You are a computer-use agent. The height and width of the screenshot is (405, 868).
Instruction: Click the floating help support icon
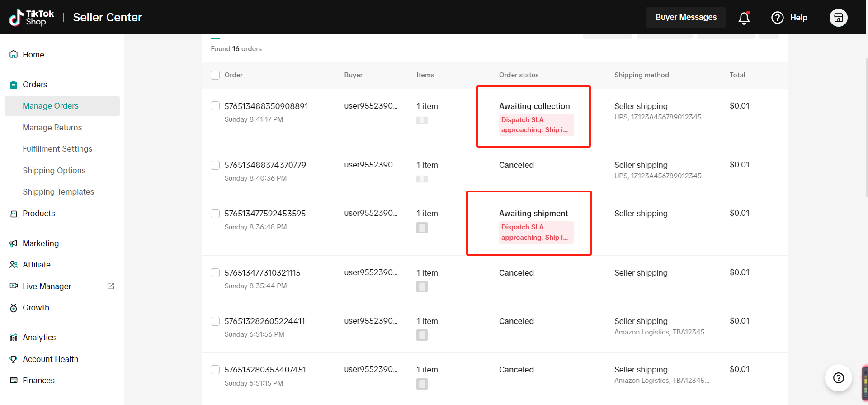click(838, 378)
